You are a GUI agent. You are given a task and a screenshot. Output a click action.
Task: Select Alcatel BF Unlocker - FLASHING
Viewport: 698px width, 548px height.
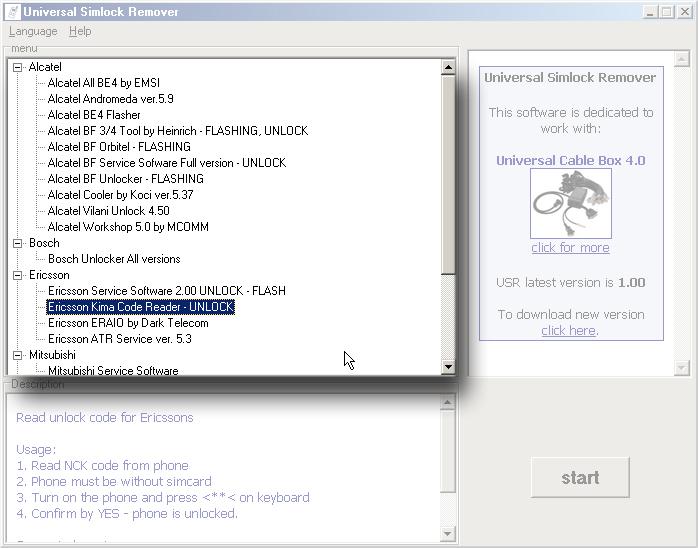(126, 179)
